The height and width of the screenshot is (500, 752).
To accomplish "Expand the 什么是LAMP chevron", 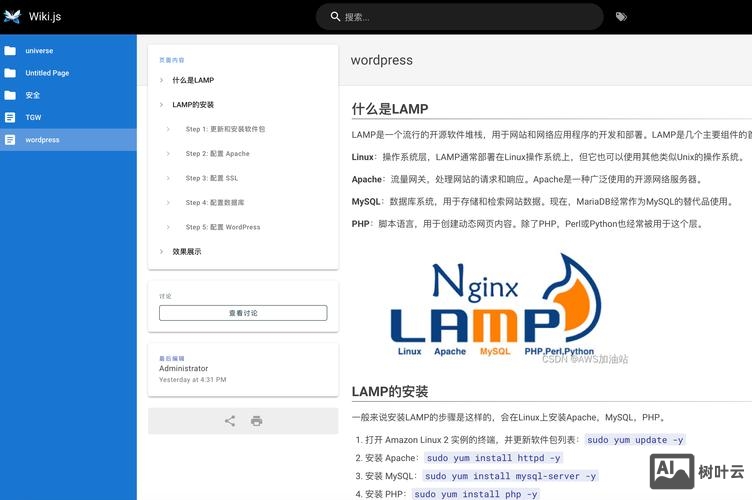I will point(162,80).
